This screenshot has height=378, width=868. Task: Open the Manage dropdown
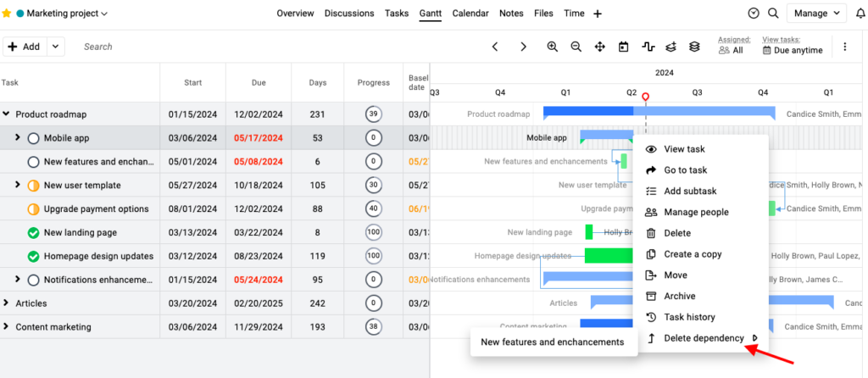(x=816, y=14)
